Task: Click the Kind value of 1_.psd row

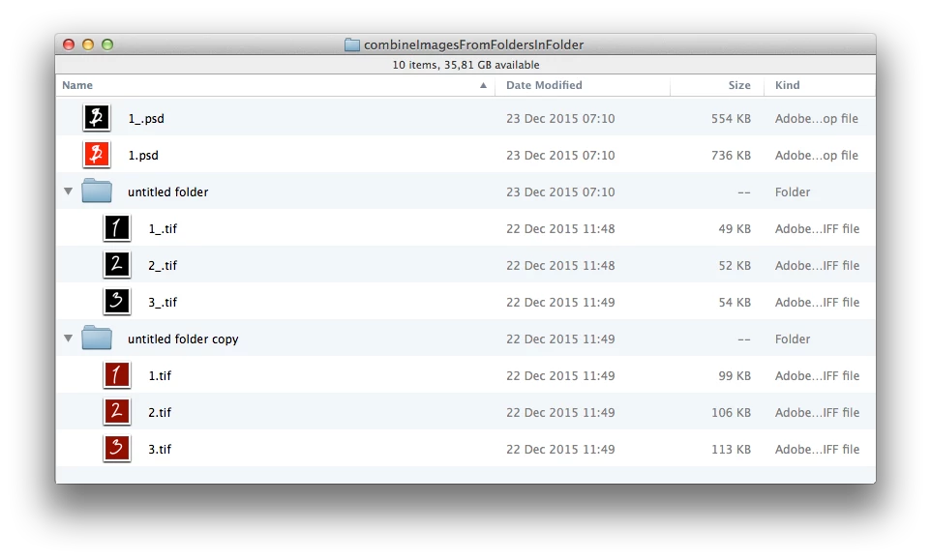Action: click(x=817, y=118)
